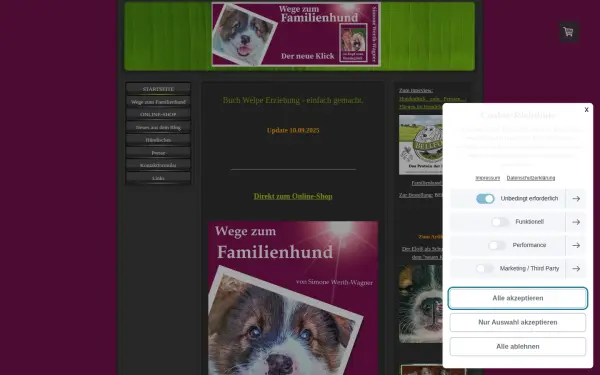The width and height of the screenshot is (600, 375).
Task: Open ONLINE-SHOP in the navigation
Action: tap(158, 114)
